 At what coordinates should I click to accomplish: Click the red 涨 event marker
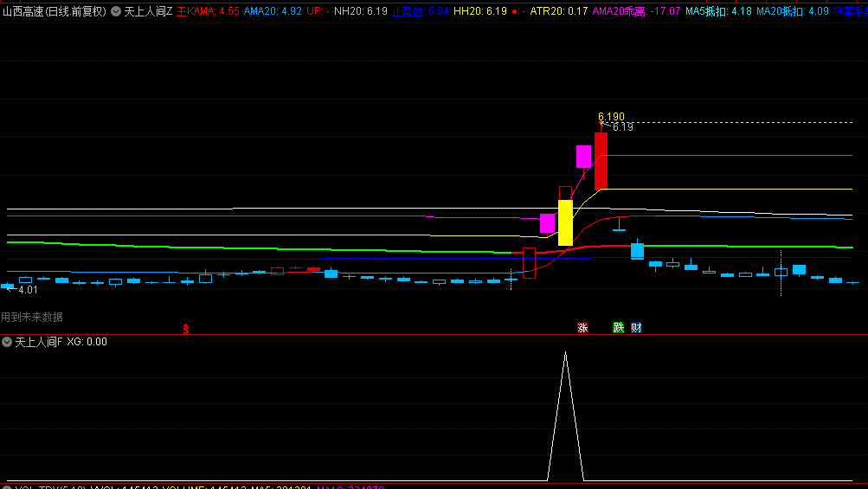coord(582,328)
